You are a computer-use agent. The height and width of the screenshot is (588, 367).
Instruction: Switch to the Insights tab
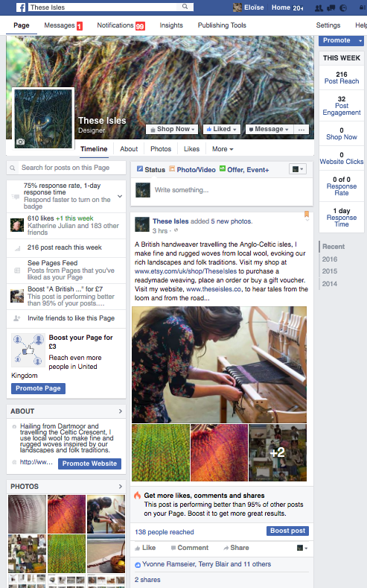point(171,25)
